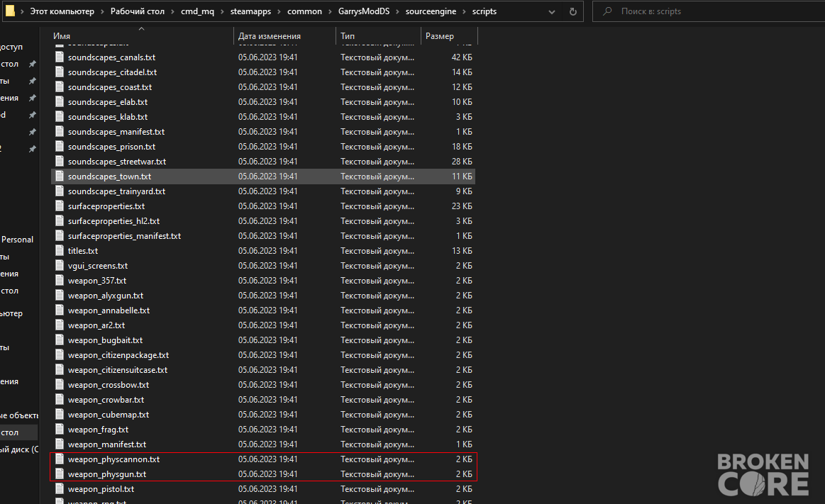Open the address bar history dropdown arrow

tap(551, 11)
